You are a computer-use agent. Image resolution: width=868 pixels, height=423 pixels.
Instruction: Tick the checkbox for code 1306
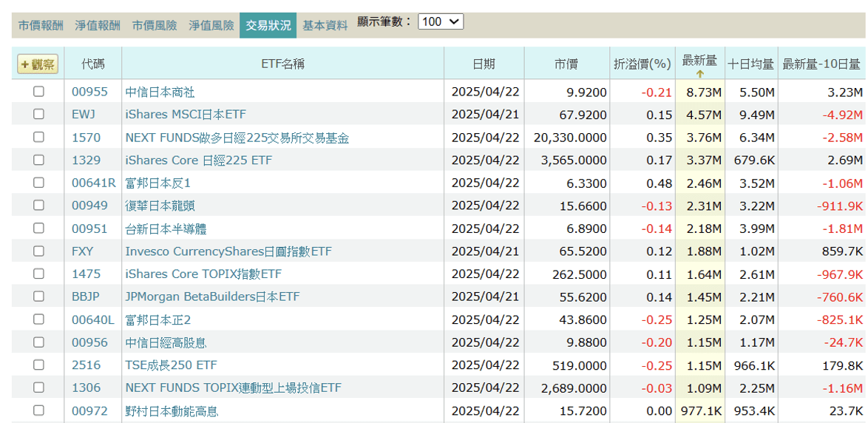[38, 387]
